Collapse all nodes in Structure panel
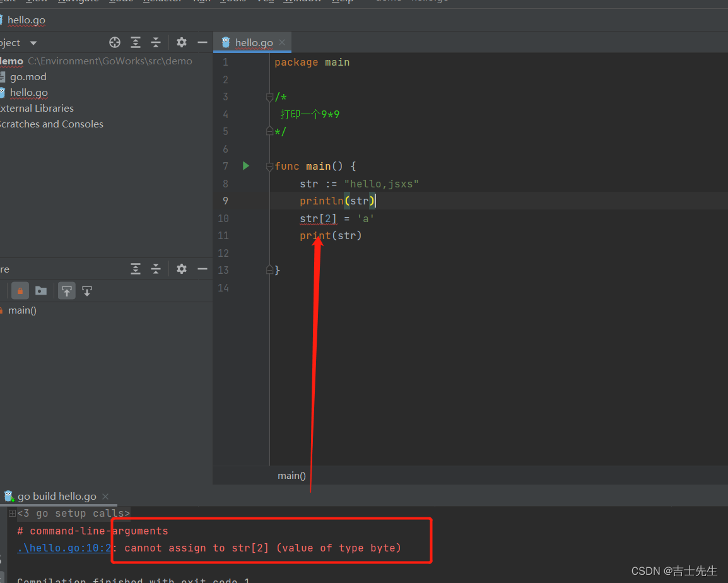Image resolution: width=728 pixels, height=583 pixels. click(156, 269)
